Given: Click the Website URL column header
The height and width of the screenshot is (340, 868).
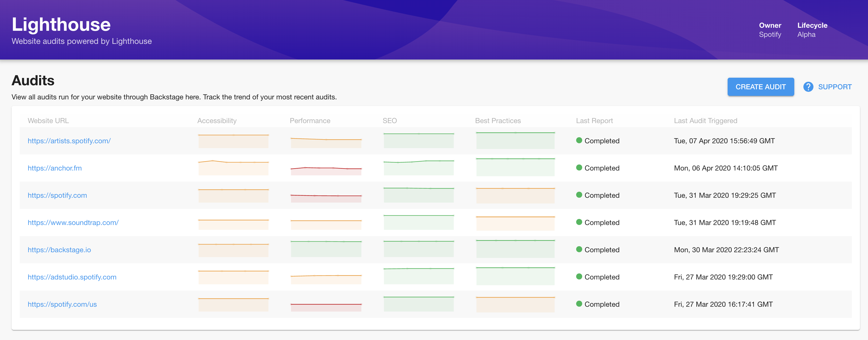Looking at the screenshot, I should 48,121.
